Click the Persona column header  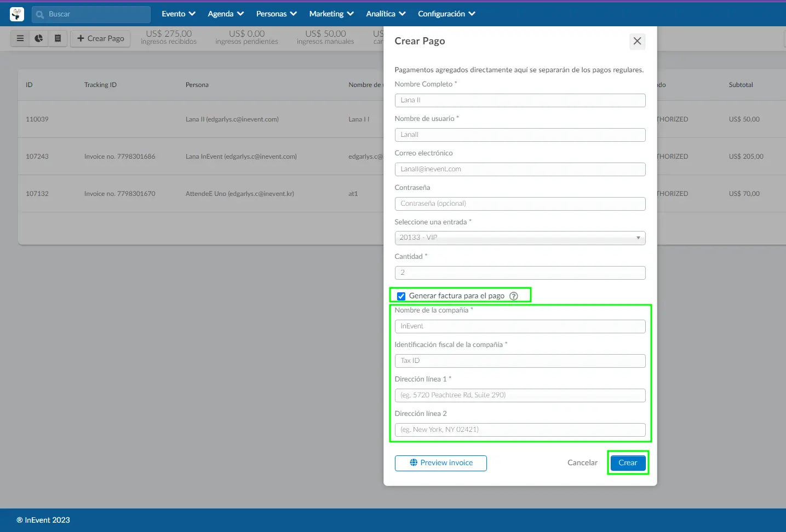197,85
